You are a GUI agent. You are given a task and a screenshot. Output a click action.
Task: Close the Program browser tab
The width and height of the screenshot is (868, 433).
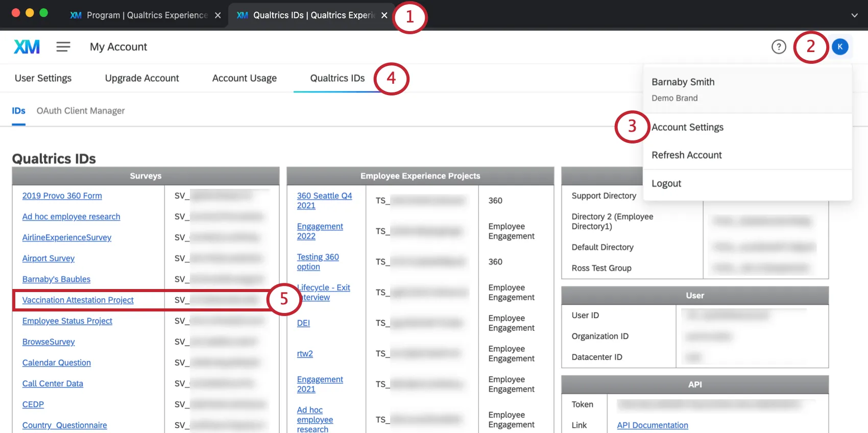pyautogui.click(x=218, y=15)
